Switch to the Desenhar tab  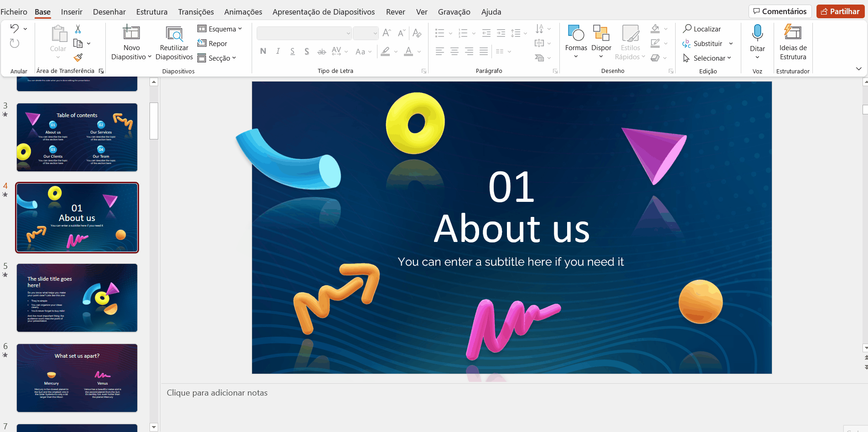[x=109, y=12]
